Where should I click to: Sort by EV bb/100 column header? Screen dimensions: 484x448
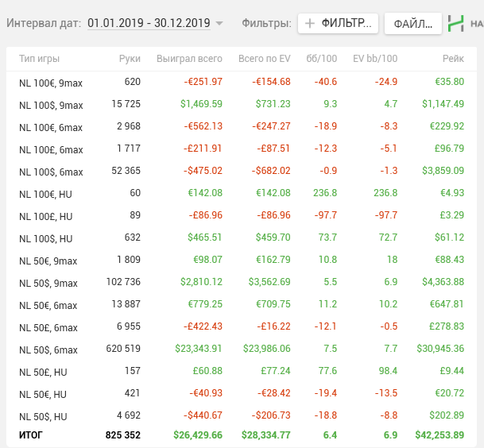(x=375, y=59)
